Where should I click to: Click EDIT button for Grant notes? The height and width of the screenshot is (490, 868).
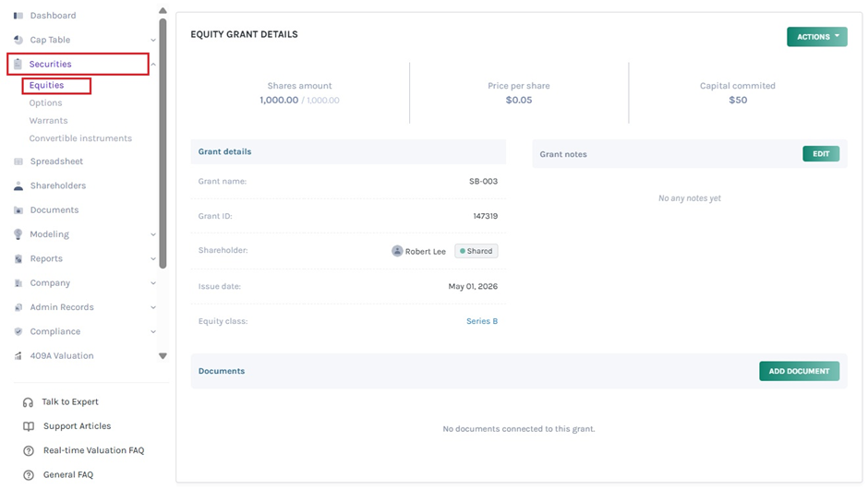[x=821, y=154]
